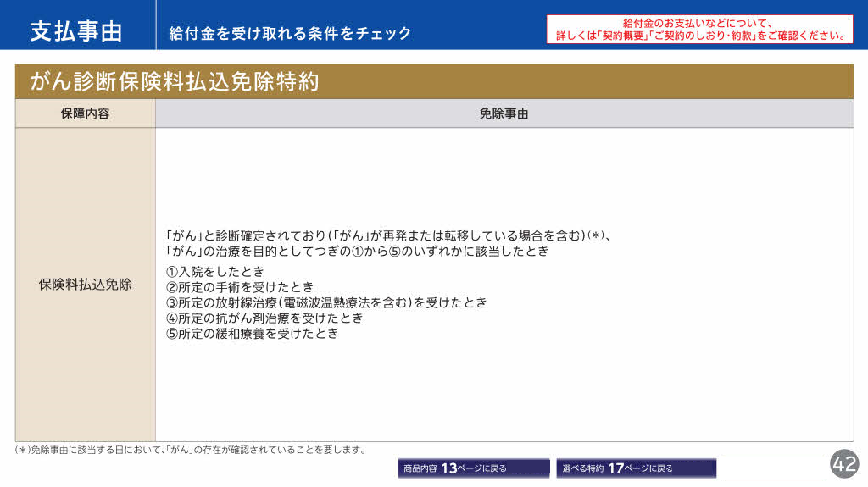Click the line starting 「がん」の治療を目的として
This screenshot has height=487, width=868.
click(x=357, y=252)
